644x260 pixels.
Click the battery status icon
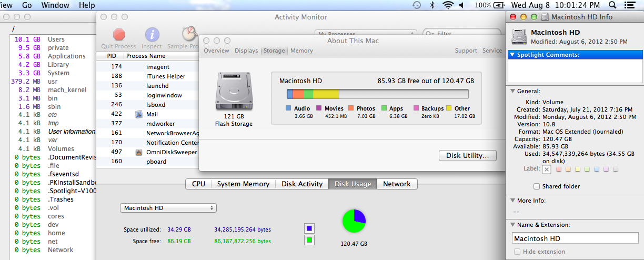tap(500, 5)
